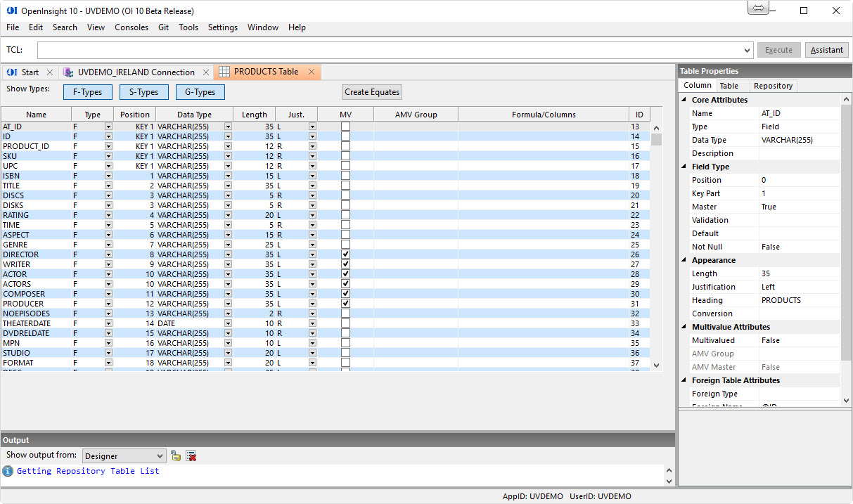Enable the MV checkbox for STUDIO

coord(345,353)
